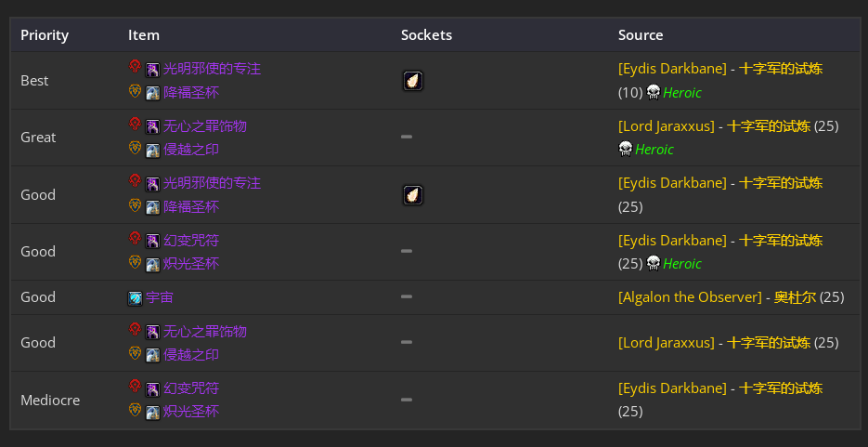Click the Heroic skull icon in Great row
Image resolution: width=868 pixels, height=447 pixels.
[x=626, y=150]
